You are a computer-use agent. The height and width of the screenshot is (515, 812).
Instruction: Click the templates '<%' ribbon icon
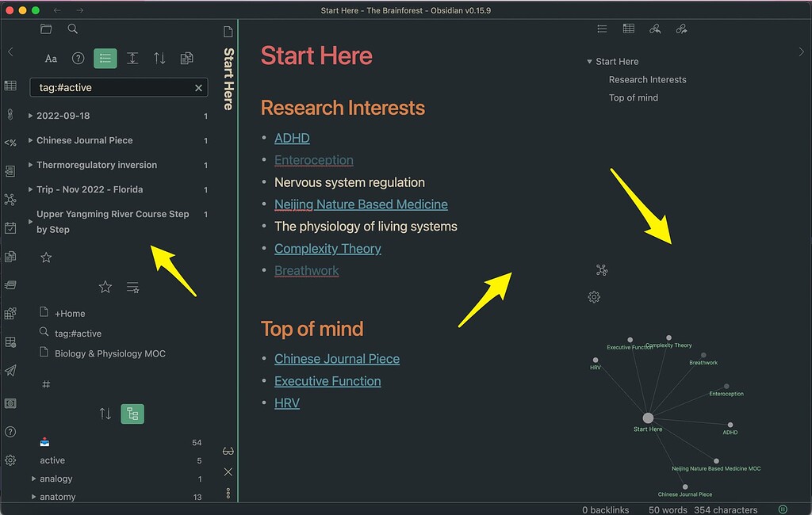coord(10,143)
